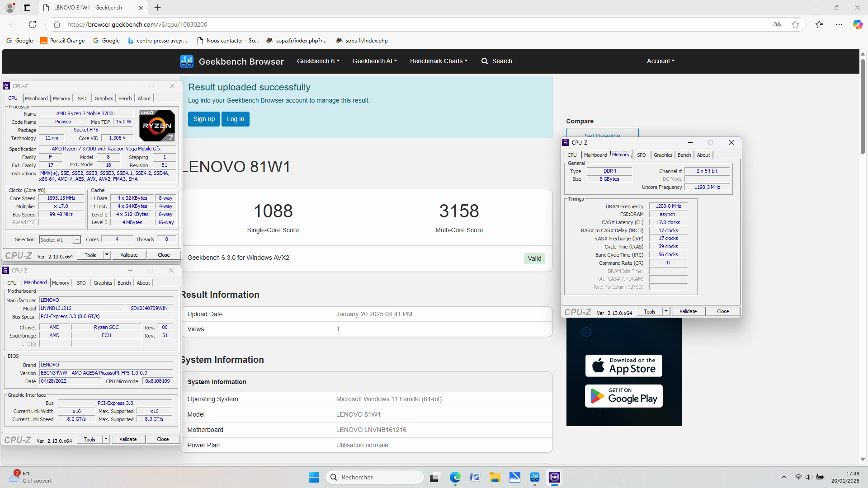
Task: Click the Search magnifier icon in navbar
Action: [x=485, y=61]
